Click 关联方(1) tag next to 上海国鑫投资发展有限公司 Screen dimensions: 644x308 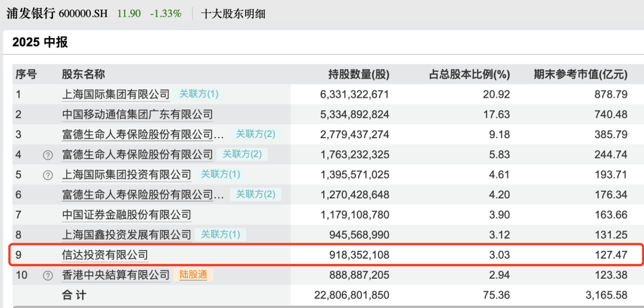pyautogui.click(x=221, y=235)
